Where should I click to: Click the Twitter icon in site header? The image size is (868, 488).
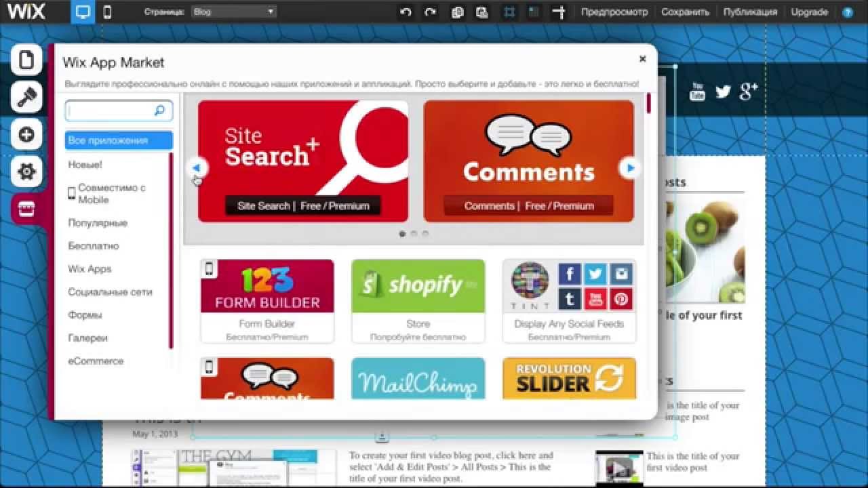pos(723,91)
